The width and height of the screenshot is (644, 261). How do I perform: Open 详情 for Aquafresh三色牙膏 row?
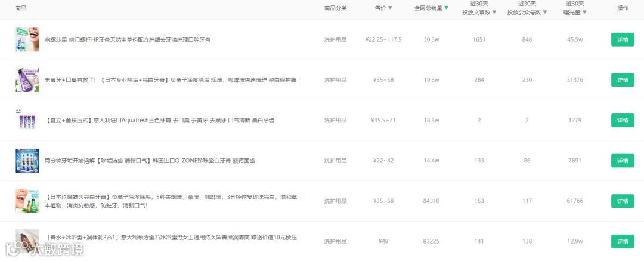click(623, 120)
